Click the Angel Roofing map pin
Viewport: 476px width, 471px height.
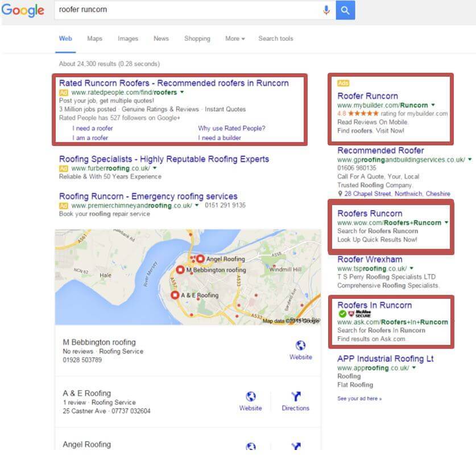[200, 259]
